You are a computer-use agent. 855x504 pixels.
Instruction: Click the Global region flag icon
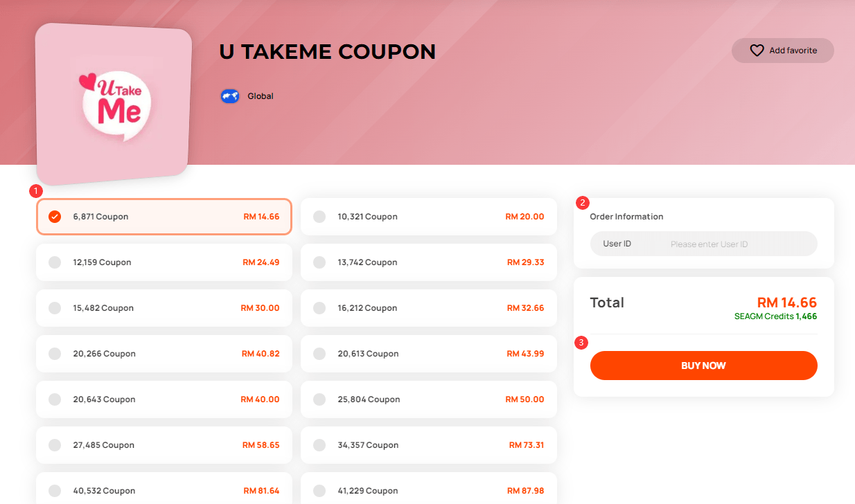coord(229,96)
